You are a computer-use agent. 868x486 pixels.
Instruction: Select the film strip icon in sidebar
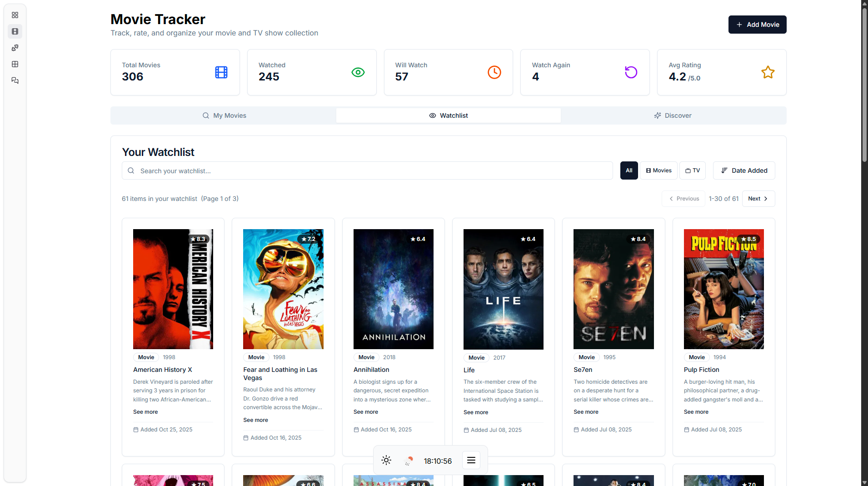point(15,31)
